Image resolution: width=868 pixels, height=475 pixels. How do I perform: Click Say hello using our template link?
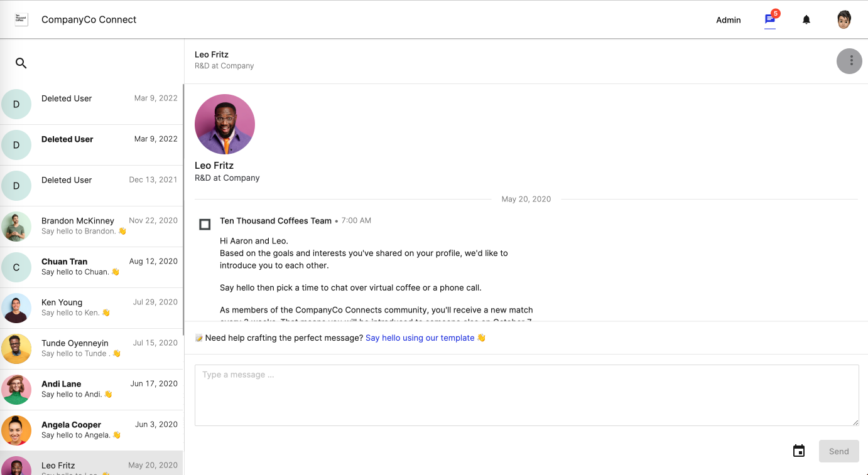tap(420, 338)
